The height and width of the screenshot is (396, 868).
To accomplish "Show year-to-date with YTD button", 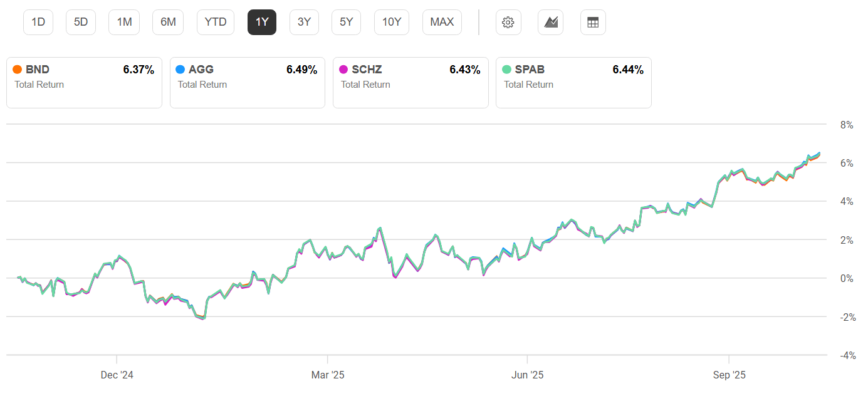I will click(216, 23).
